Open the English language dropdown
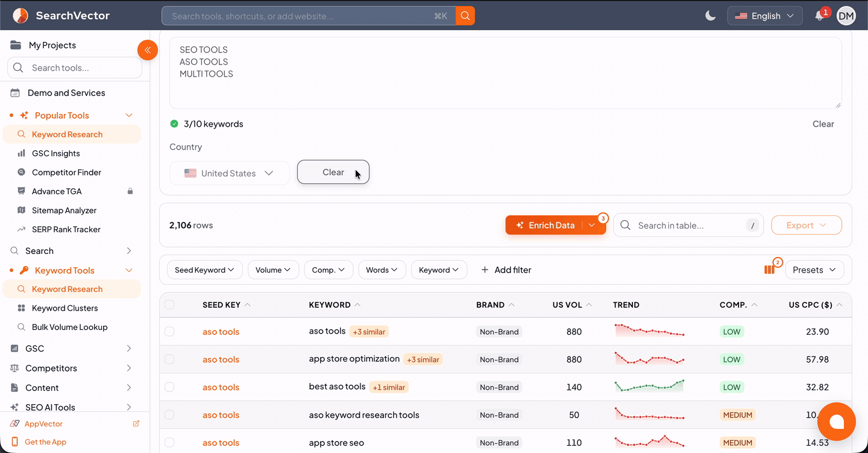 pyautogui.click(x=765, y=16)
